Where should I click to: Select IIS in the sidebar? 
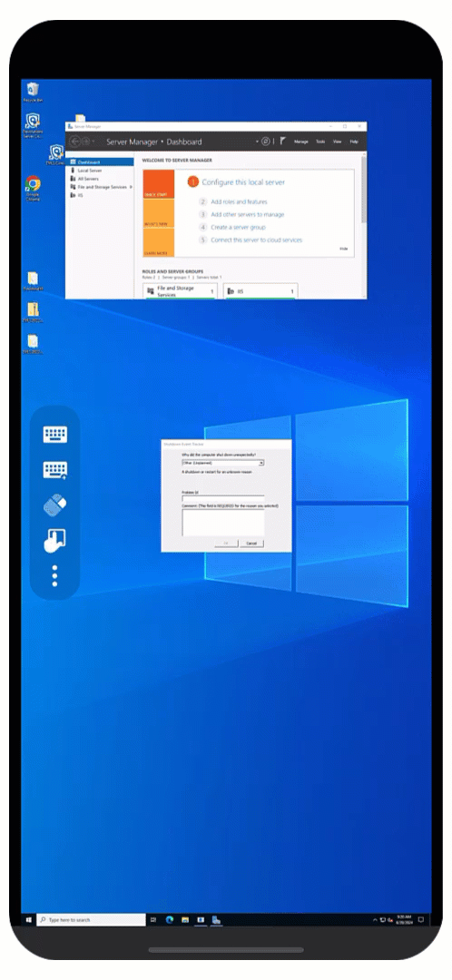(x=100, y=195)
